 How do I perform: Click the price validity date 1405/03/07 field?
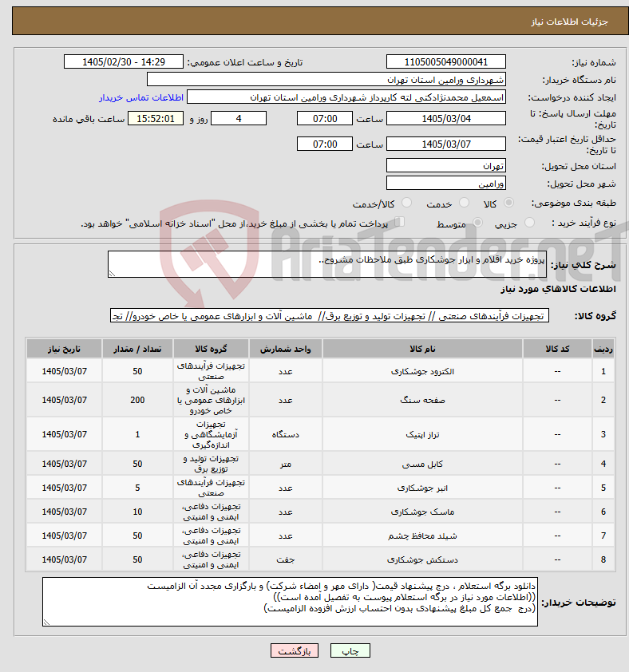446,144
